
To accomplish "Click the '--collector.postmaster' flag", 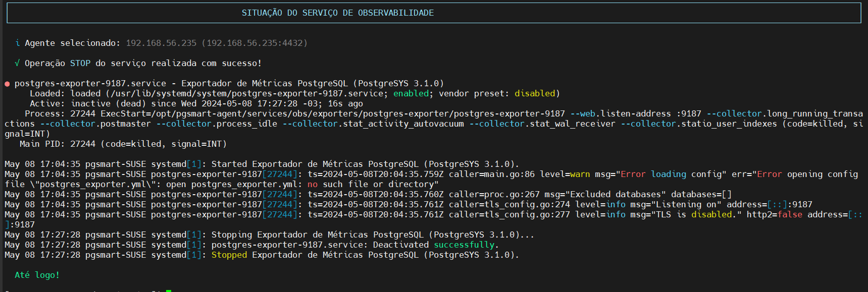I will 95,124.
